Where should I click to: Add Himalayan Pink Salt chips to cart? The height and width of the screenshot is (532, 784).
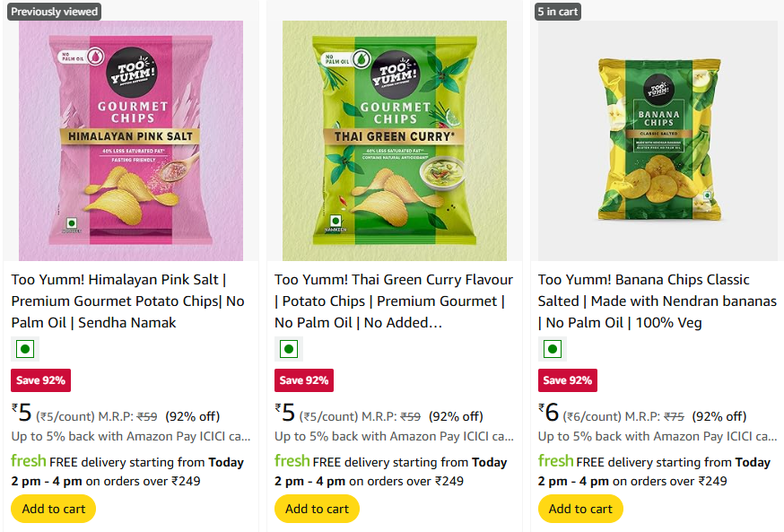53,509
